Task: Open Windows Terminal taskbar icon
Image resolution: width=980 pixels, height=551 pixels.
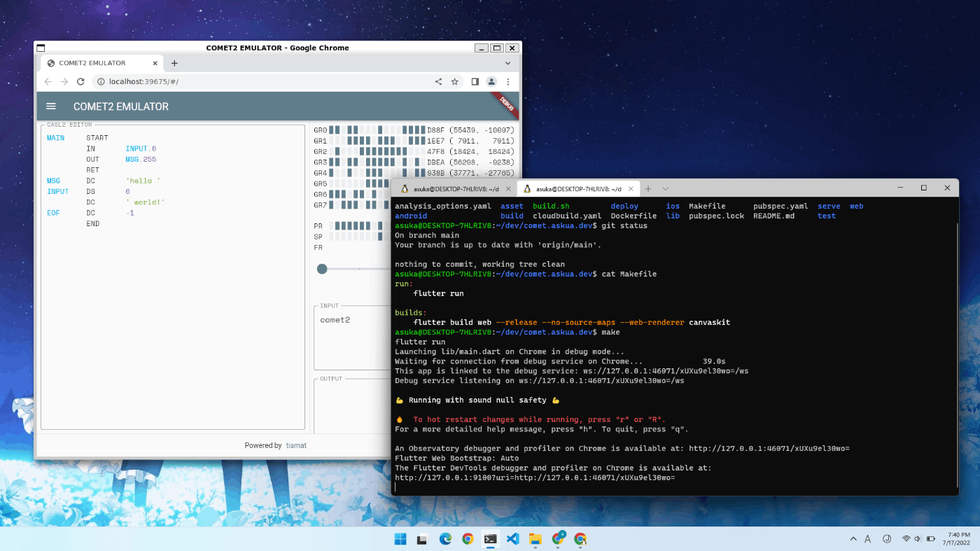Action: pos(490,539)
